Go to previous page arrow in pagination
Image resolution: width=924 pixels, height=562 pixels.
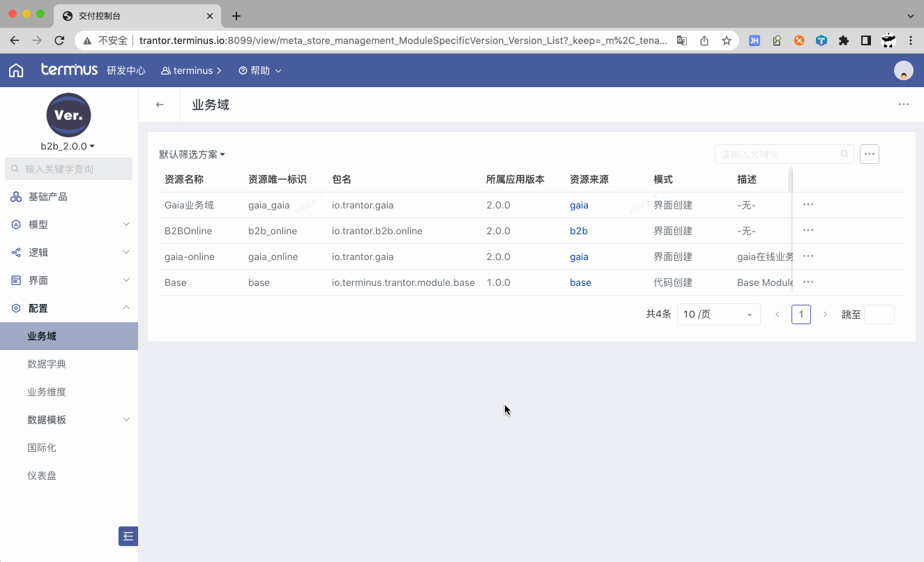tap(777, 314)
